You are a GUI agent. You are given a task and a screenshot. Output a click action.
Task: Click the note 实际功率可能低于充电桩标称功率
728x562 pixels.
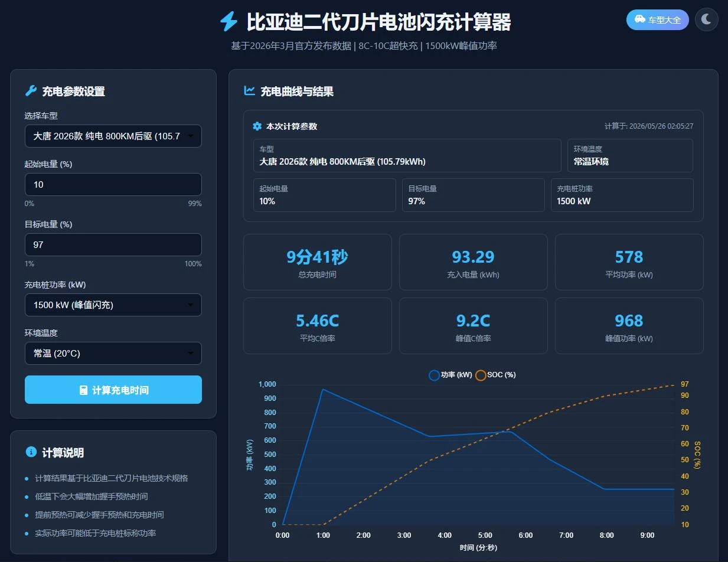96,533
